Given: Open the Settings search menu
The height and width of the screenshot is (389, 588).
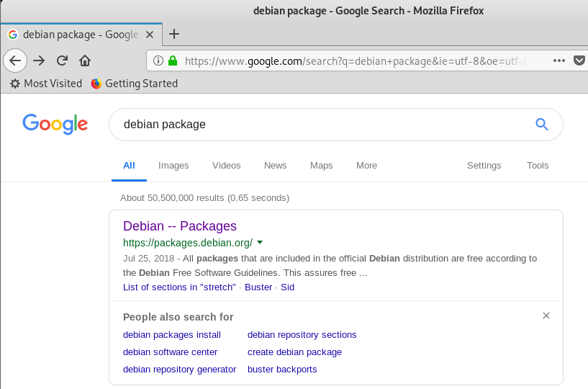Looking at the screenshot, I should click(484, 166).
